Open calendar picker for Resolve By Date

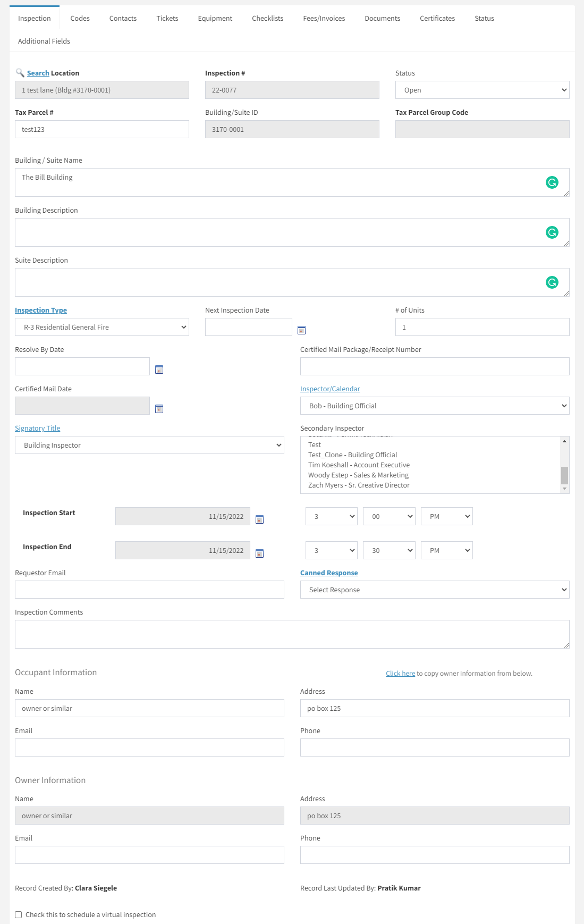coord(159,369)
